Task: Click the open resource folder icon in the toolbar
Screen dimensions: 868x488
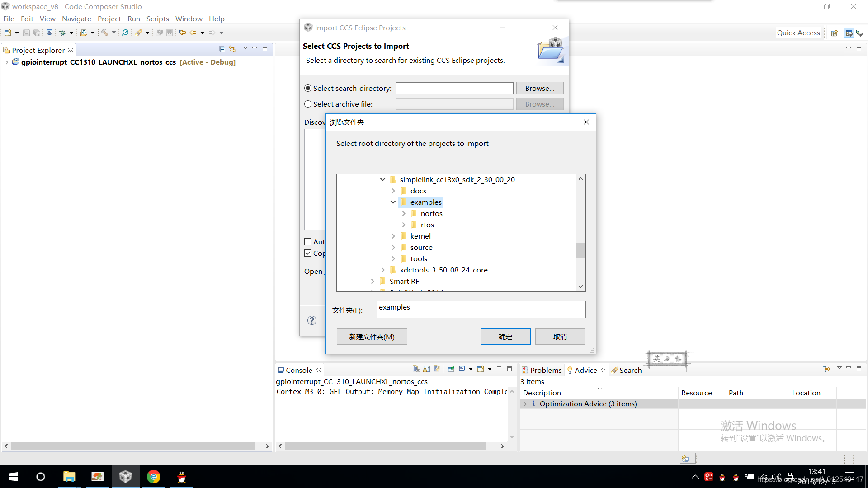Action: click(84, 33)
